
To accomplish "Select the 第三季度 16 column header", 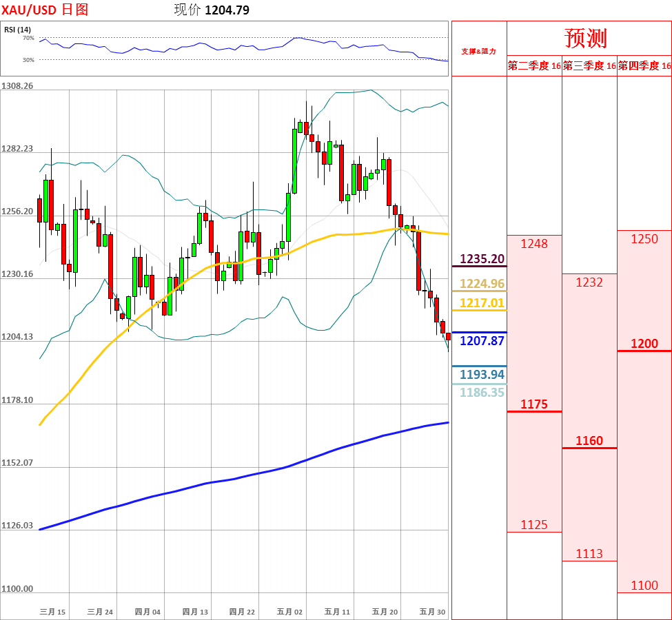I will [589, 65].
